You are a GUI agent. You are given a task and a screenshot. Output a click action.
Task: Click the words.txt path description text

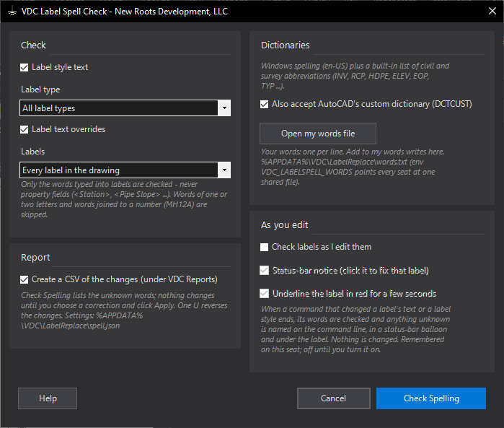tap(353, 167)
